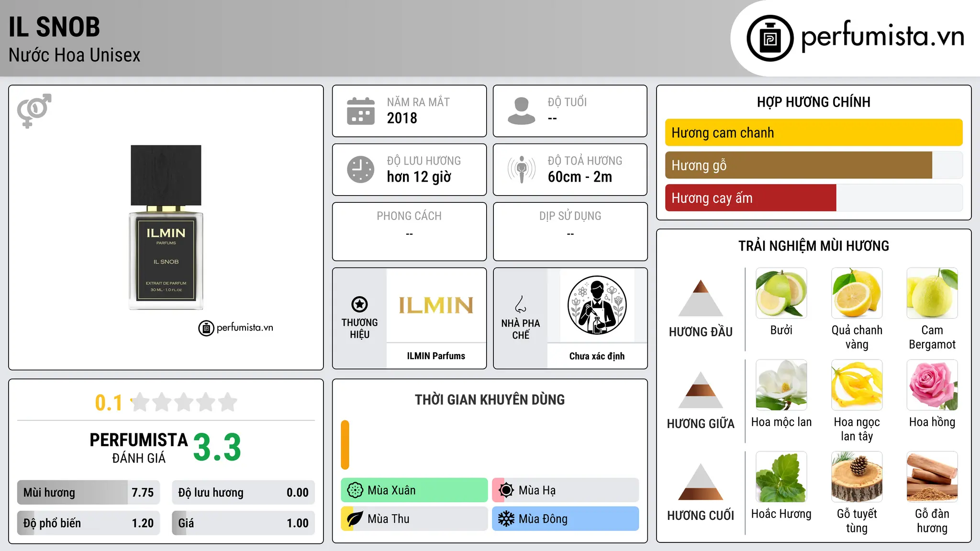Click the perfumista.vn watermark link under the bottle

pos(235,328)
